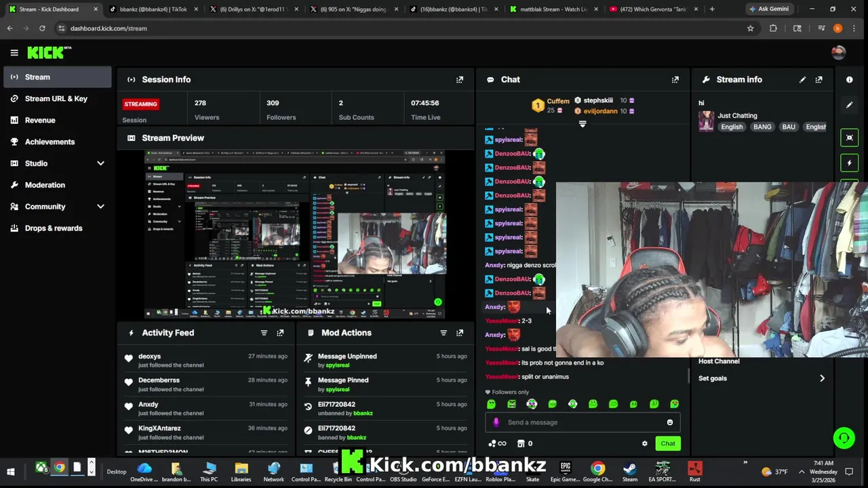Open a new browser tab
The width and height of the screenshot is (868, 488).
point(712,9)
